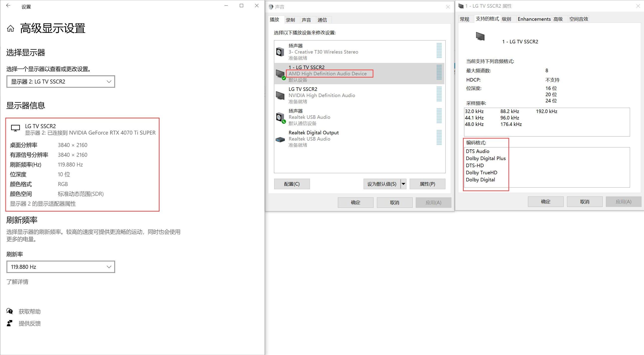Click 应用(A) in the Properties window
644x355 pixels.
(x=623, y=201)
